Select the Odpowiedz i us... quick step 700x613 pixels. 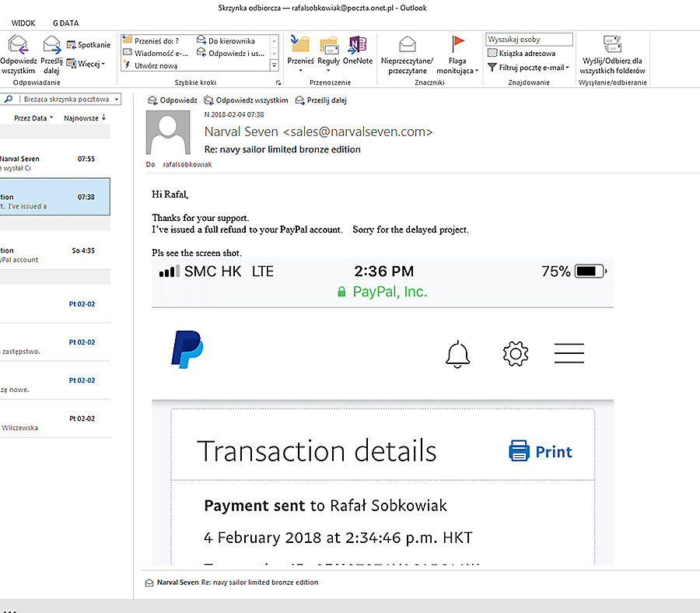click(x=231, y=53)
